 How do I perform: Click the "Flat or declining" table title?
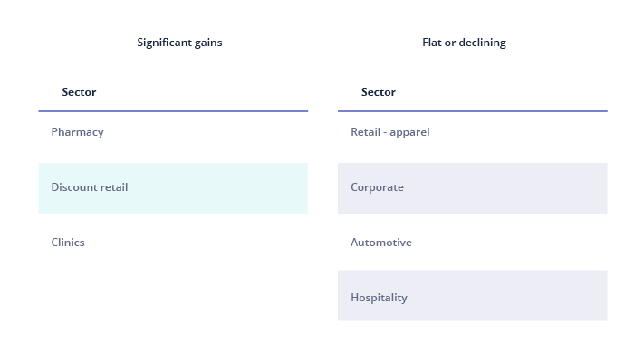(464, 43)
